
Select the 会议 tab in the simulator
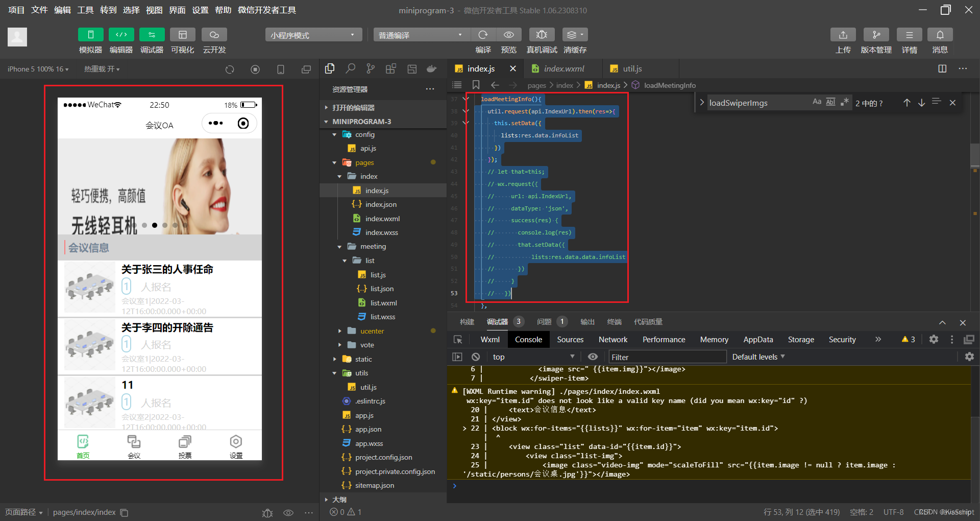[x=134, y=447]
